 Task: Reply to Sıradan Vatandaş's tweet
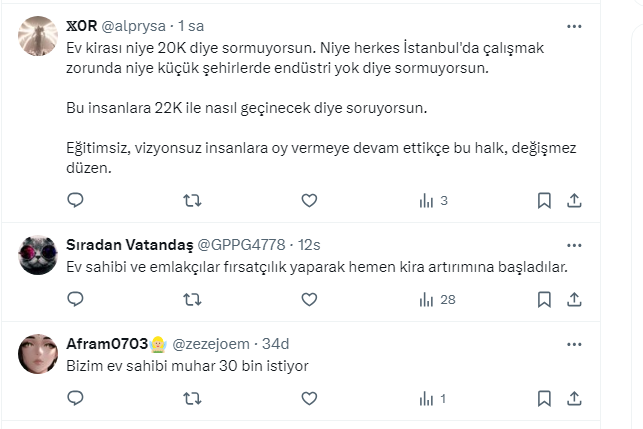click(x=75, y=299)
